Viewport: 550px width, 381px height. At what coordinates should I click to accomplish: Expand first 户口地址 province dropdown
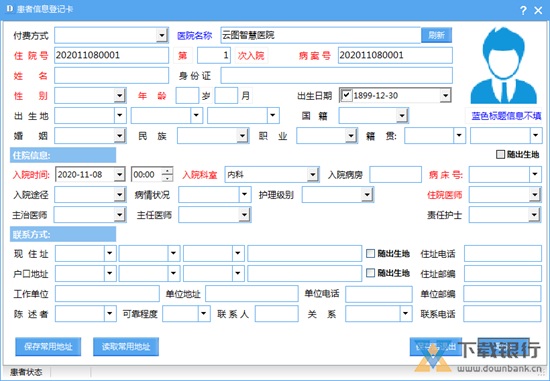pos(110,273)
